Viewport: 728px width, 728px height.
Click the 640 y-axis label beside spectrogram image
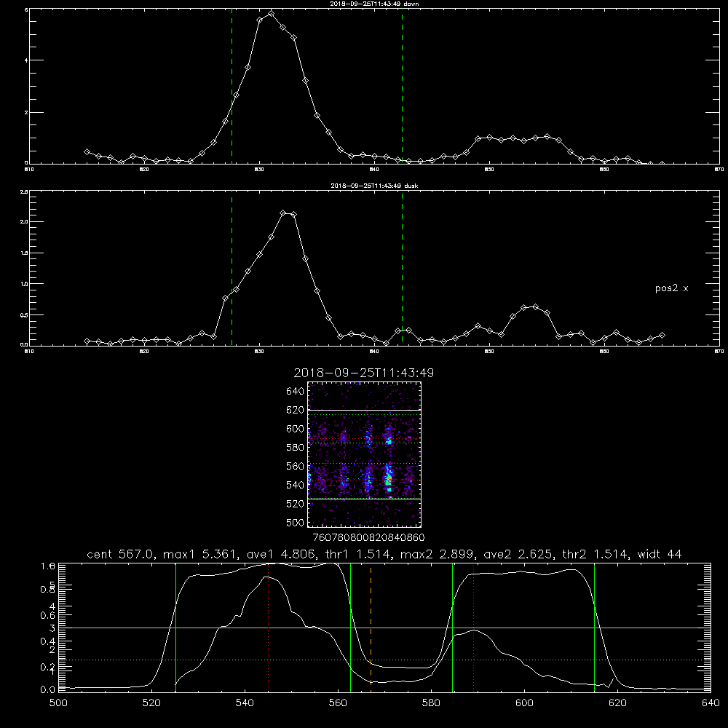click(296, 392)
